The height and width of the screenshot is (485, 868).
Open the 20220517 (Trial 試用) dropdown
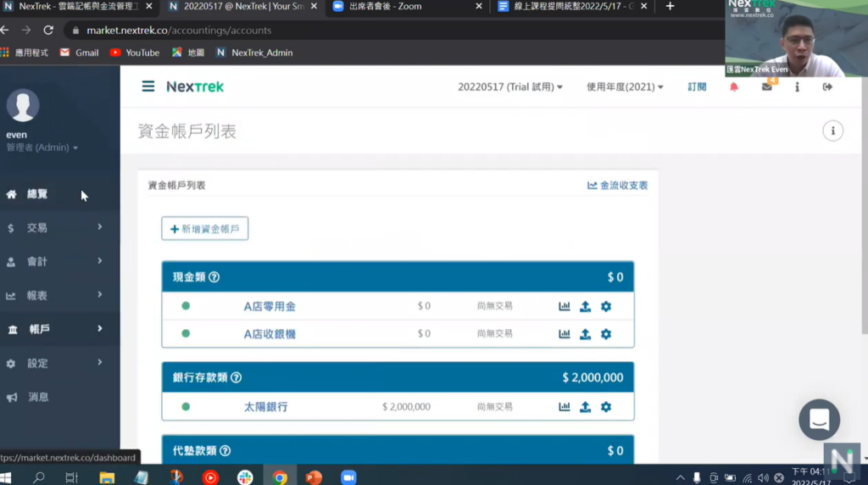tap(509, 87)
